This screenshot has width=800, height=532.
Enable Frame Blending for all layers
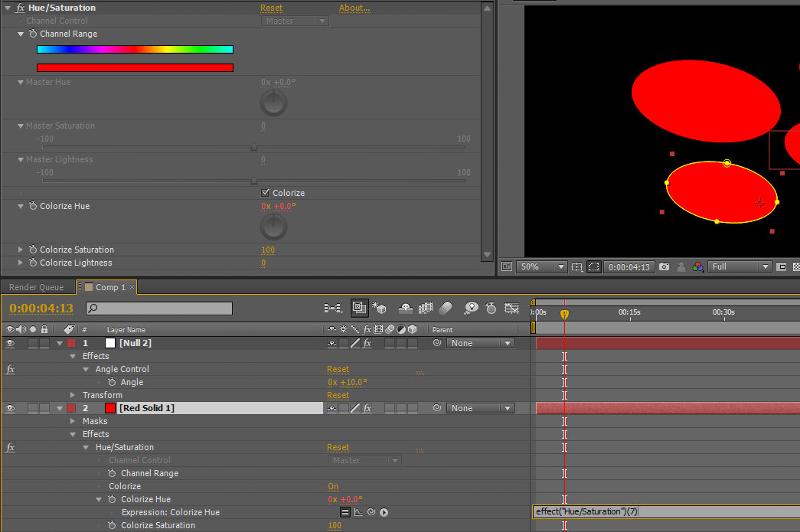(x=426, y=308)
